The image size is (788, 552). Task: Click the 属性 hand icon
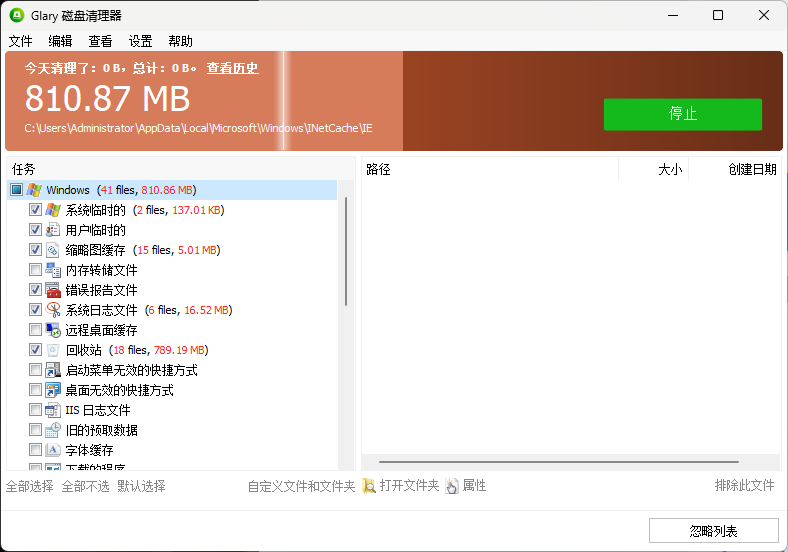point(452,486)
